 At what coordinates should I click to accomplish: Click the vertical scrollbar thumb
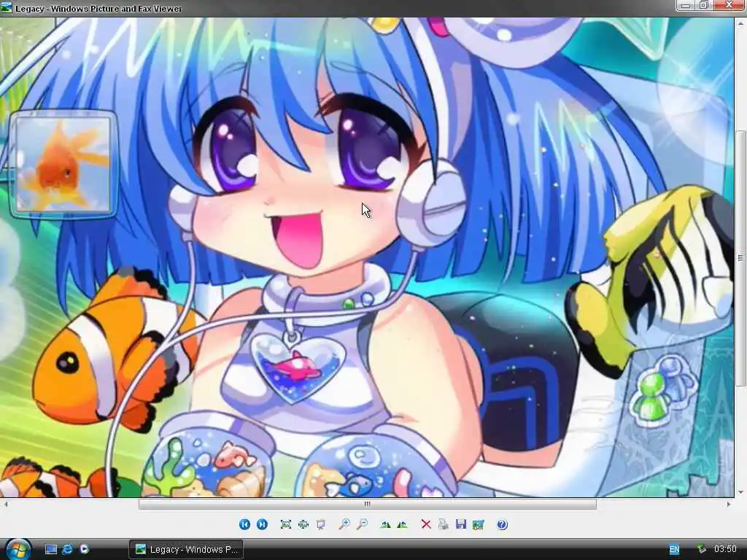tap(741, 258)
